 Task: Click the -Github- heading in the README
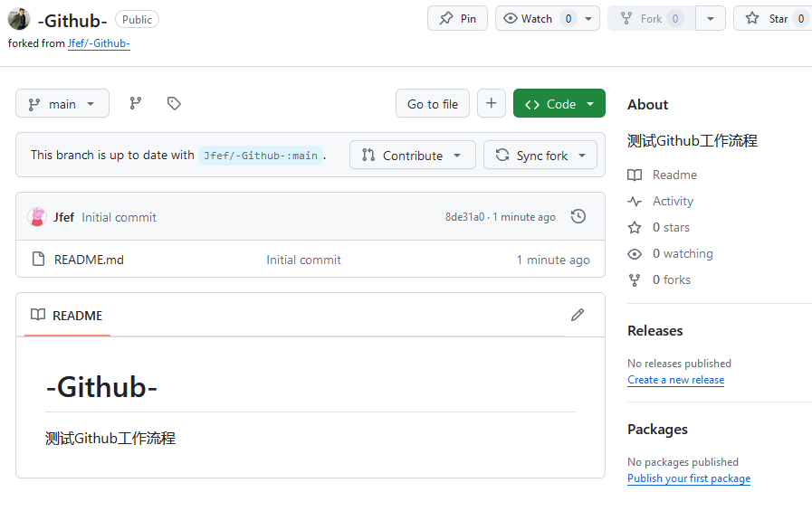pos(101,386)
